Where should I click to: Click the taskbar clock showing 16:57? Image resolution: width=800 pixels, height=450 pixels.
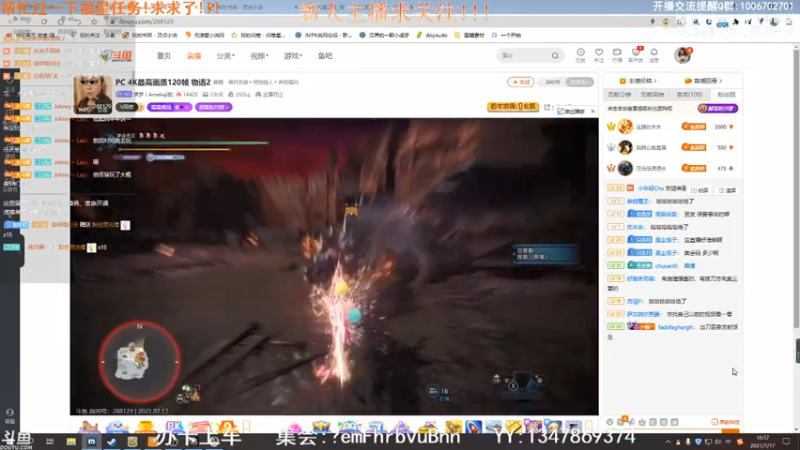click(762, 441)
